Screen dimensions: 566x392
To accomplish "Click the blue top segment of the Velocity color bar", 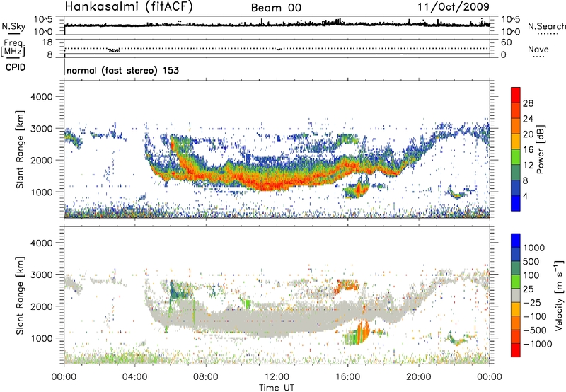I will (516, 241).
